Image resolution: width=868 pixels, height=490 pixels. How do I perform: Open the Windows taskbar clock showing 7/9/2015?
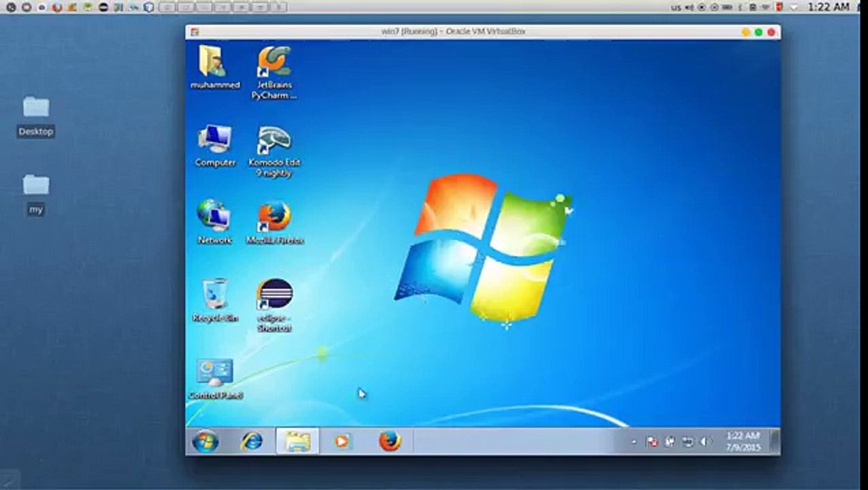click(x=743, y=442)
